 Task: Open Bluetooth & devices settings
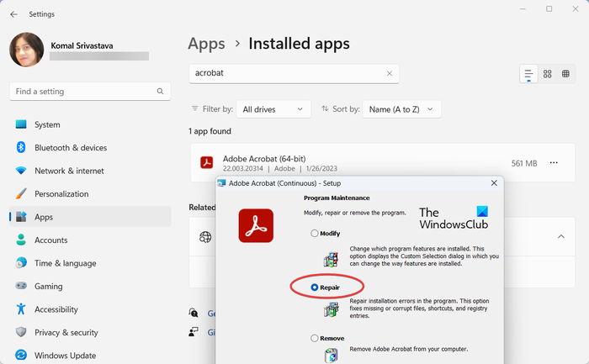[90, 147]
